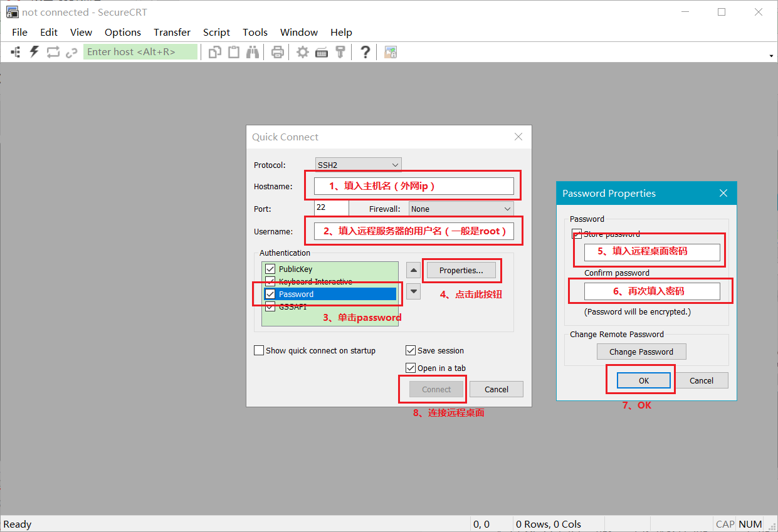Click the NUM status bar indicator
This screenshot has height=532, width=778.
point(750,524)
